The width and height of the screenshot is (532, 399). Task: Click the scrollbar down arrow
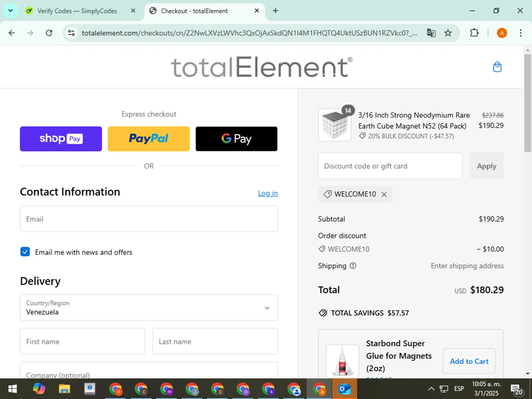(x=528, y=373)
